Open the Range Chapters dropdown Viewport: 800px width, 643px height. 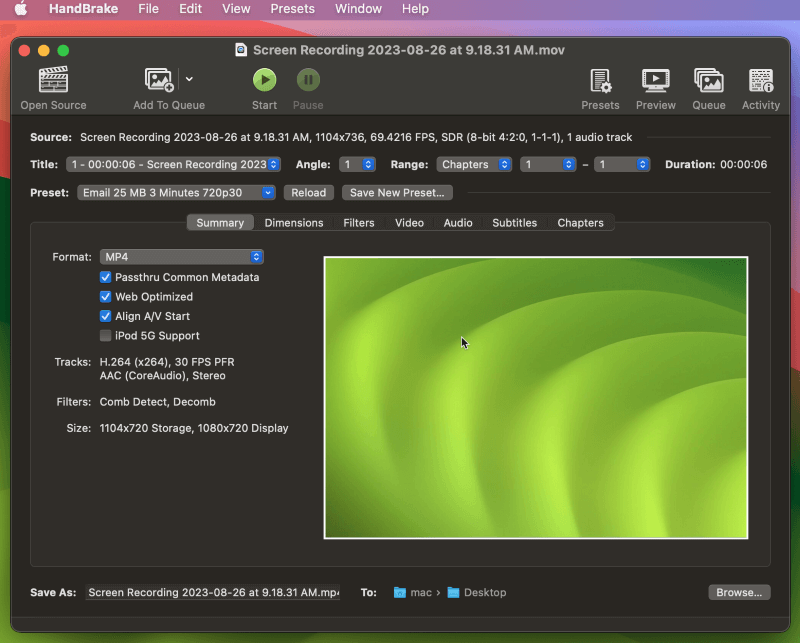[x=474, y=164]
